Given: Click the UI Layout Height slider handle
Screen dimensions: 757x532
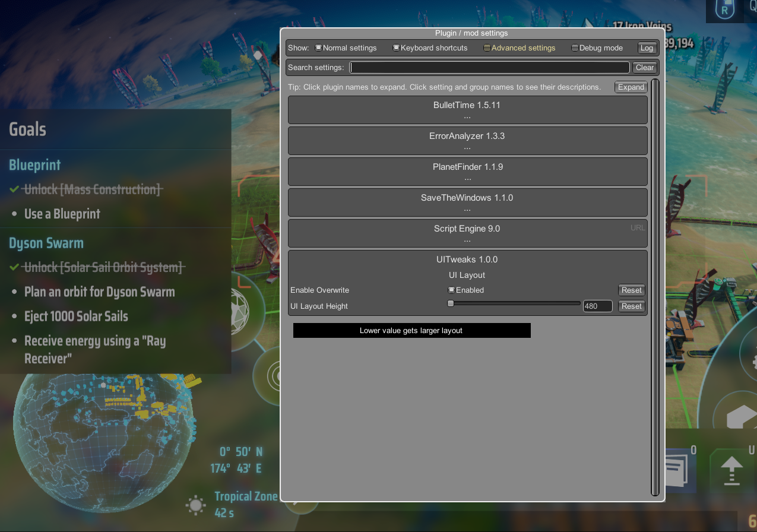Looking at the screenshot, I should pos(451,303).
